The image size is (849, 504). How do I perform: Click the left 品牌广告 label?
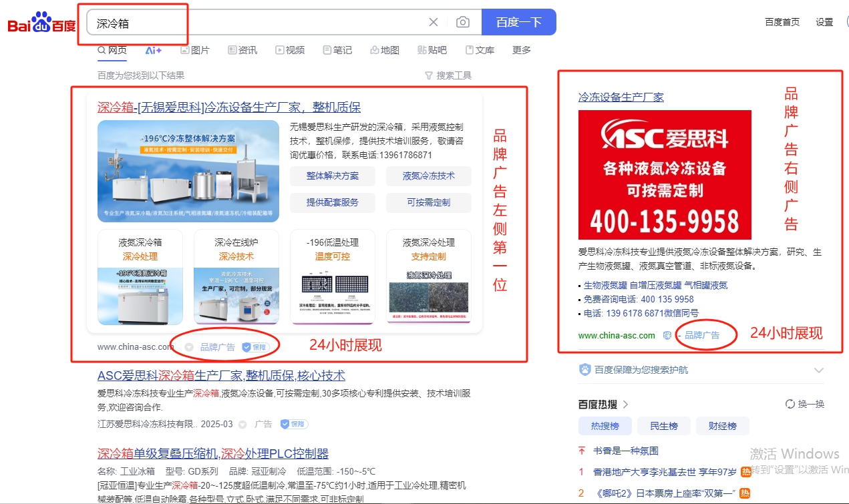(218, 347)
